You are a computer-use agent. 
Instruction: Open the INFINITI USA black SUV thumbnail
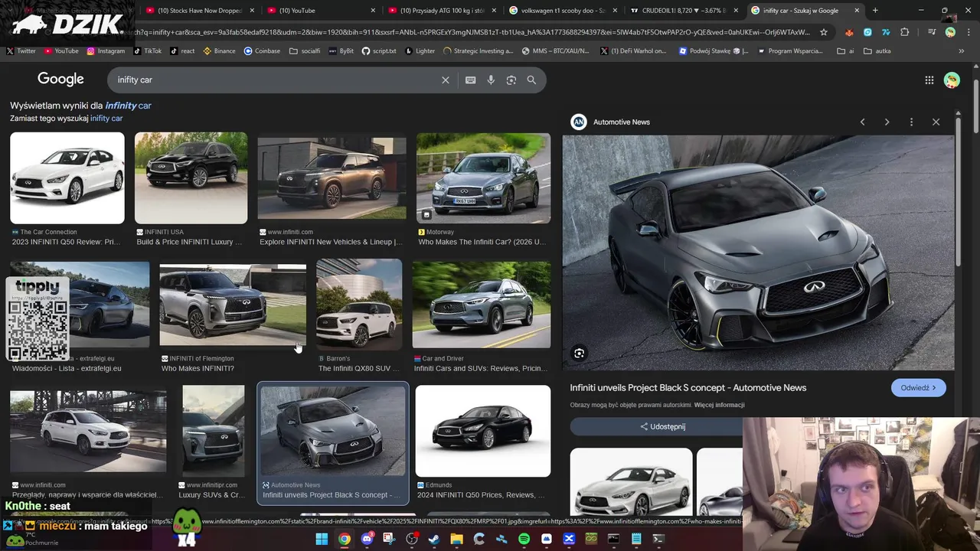191,178
